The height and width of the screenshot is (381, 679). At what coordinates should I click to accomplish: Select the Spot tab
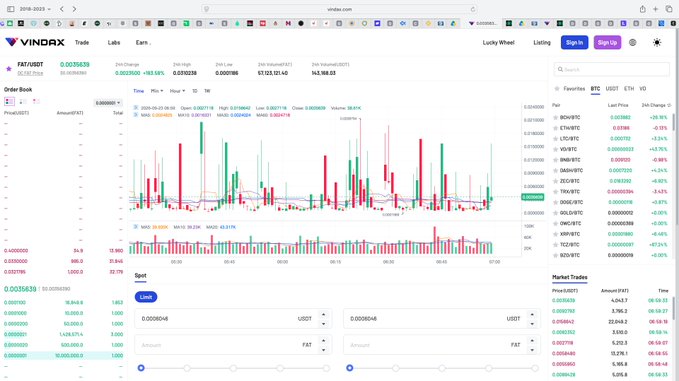tap(140, 275)
